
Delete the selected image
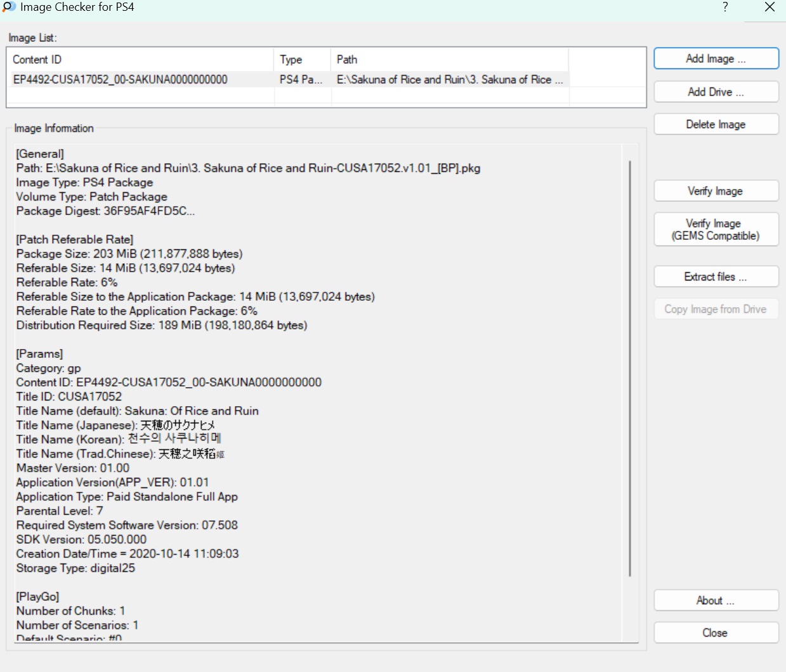click(x=716, y=124)
